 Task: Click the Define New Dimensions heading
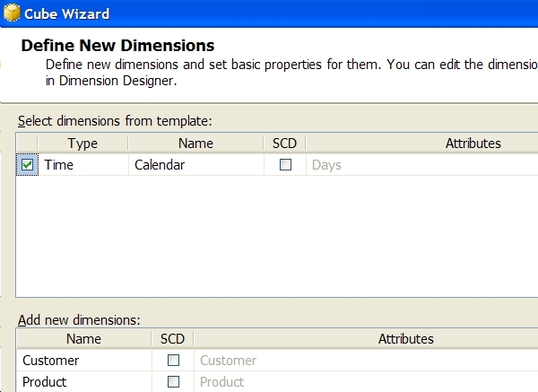pos(117,46)
